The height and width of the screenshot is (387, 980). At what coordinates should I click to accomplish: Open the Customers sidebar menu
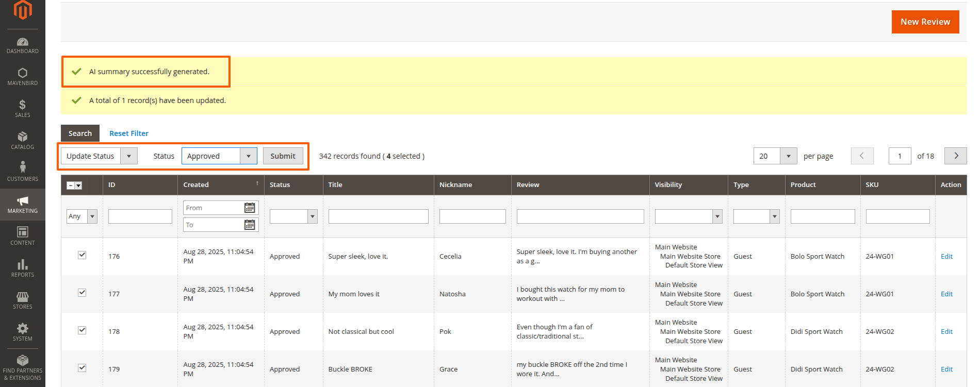[x=22, y=173]
